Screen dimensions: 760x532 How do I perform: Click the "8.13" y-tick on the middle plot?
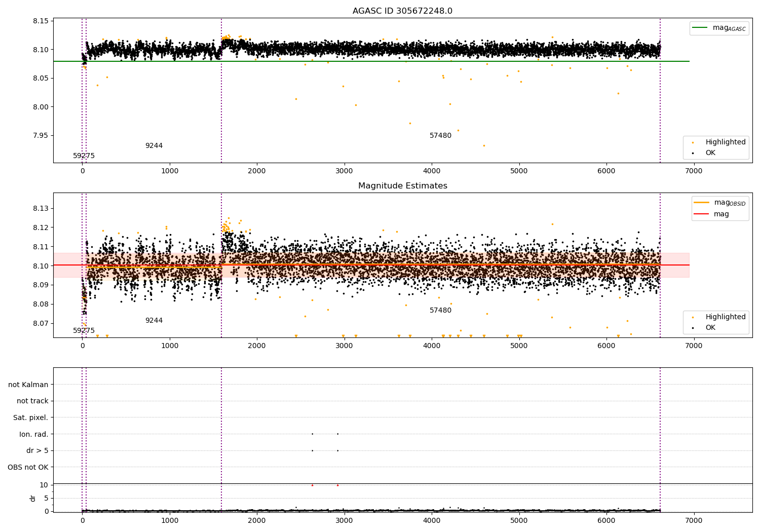(41, 209)
